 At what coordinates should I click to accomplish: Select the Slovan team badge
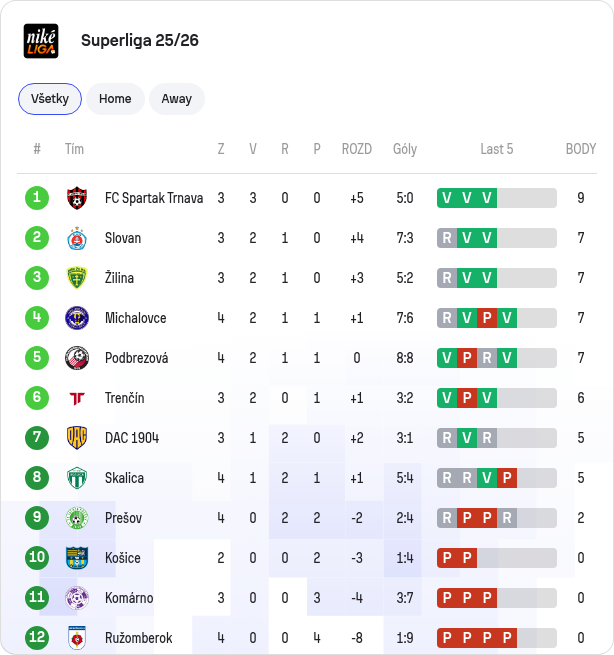pyautogui.click(x=77, y=238)
